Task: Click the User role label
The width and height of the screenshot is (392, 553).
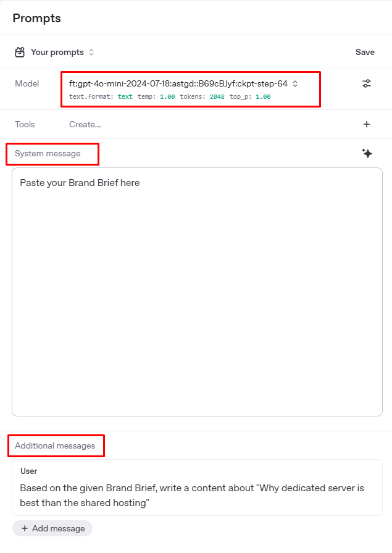Action: pyautogui.click(x=29, y=471)
